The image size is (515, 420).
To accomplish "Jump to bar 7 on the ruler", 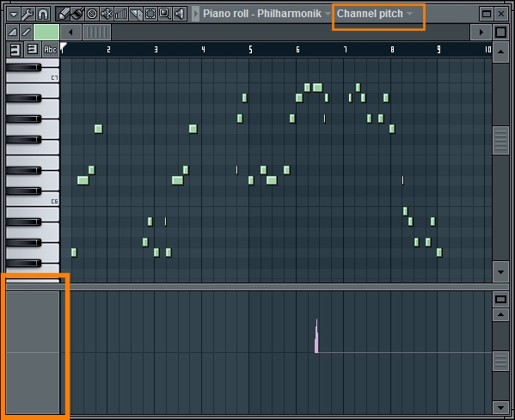I will coord(345,50).
